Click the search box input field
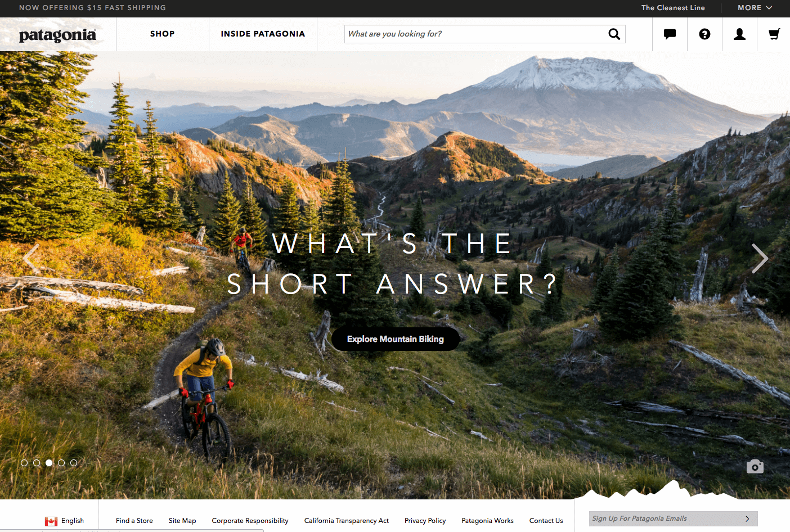 [475, 34]
